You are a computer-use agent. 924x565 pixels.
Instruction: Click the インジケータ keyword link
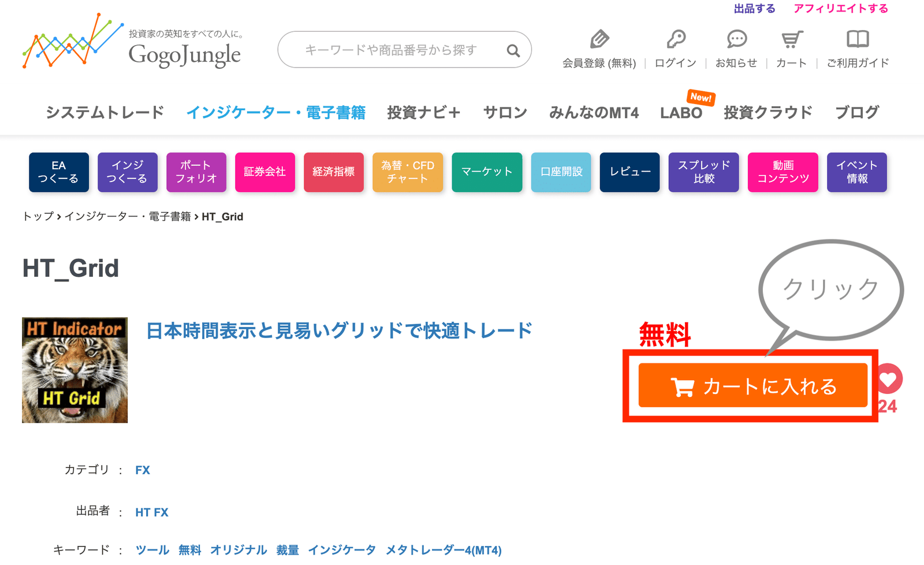(x=342, y=550)
